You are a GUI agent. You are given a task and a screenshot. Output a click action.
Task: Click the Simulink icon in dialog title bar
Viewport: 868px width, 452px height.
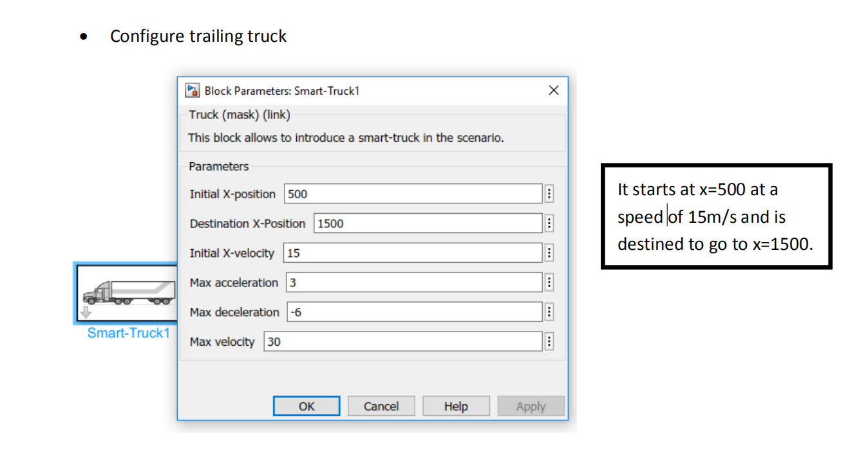point(192,90)
